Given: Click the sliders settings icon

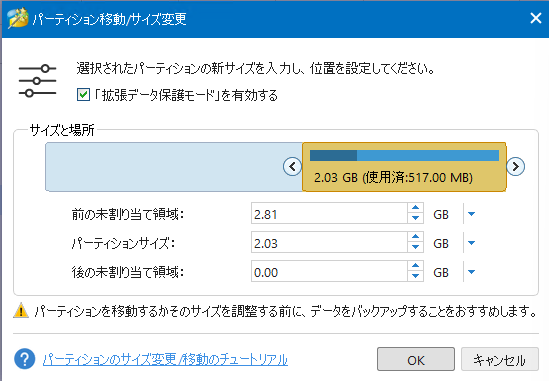Looking at the screenshot, I should pos(37,81).
